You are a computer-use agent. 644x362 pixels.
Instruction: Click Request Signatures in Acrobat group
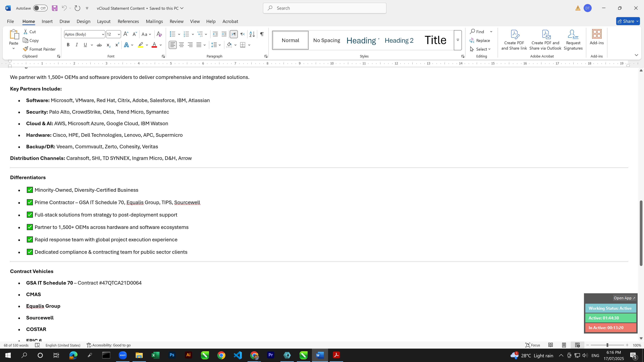(x=573, y=40)
